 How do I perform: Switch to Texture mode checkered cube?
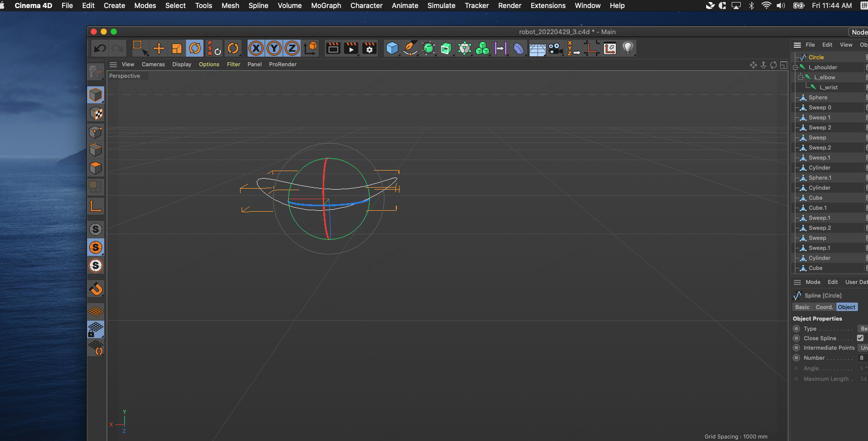[x=96, y=113]
